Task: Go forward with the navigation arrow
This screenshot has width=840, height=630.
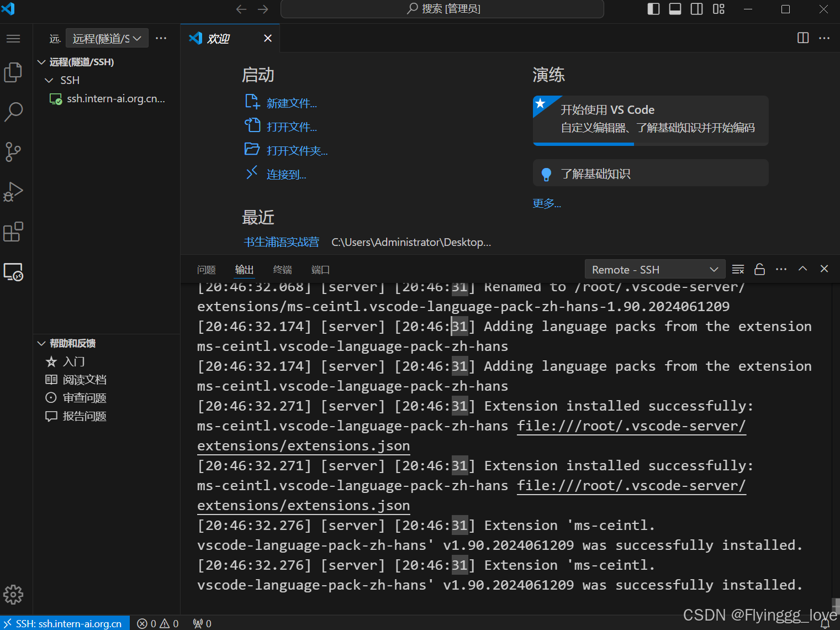Action: coord(263,9)
